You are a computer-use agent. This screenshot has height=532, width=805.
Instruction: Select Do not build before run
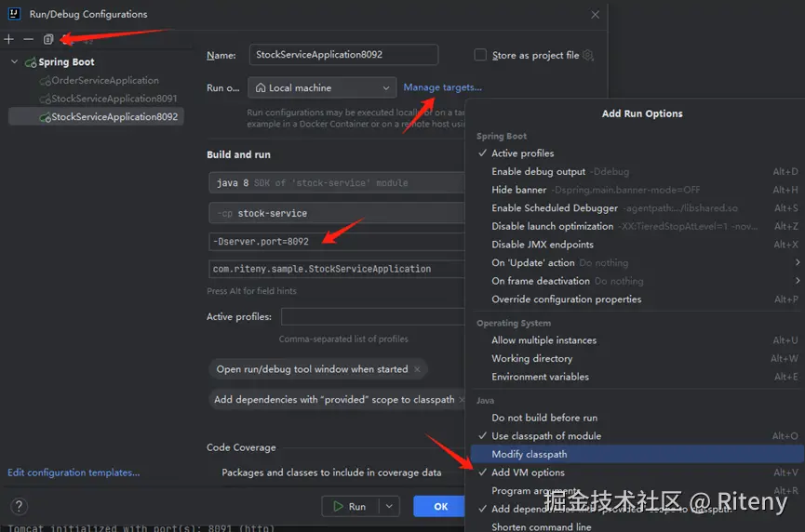tap(637, 418)
